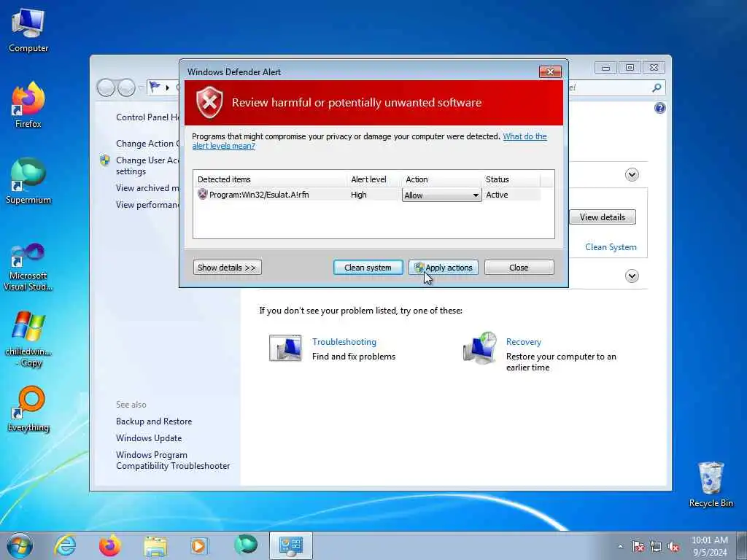Expand the lower Action Center section chevron
The image size is (747, 560).
632,276
